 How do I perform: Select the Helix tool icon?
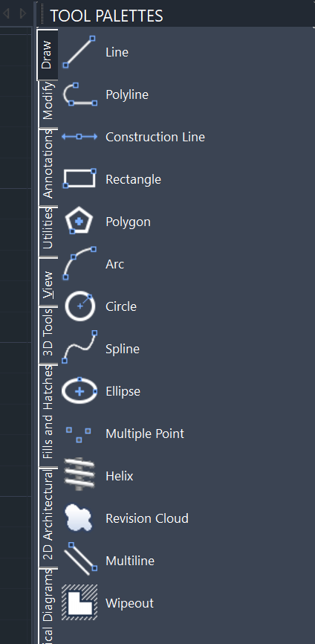pos(79,474)
